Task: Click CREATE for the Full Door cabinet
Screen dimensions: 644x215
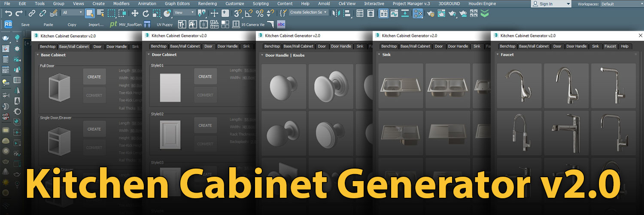Action: click(94, 77)
